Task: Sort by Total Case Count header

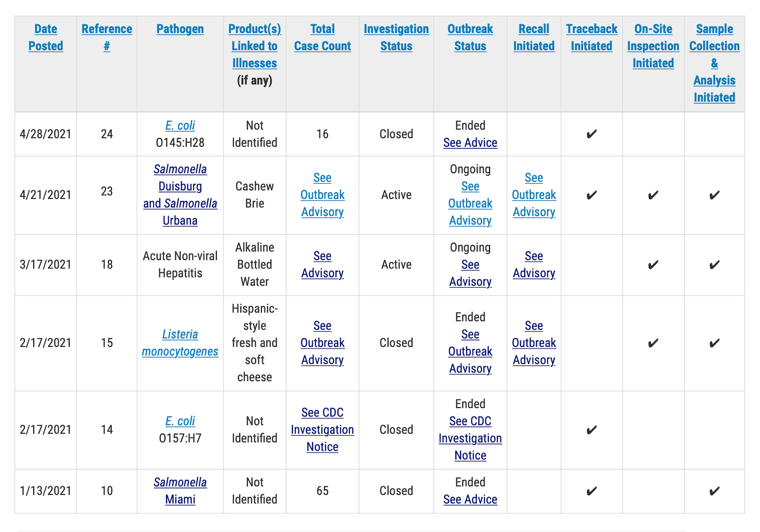Action: (x=322, y=37)
